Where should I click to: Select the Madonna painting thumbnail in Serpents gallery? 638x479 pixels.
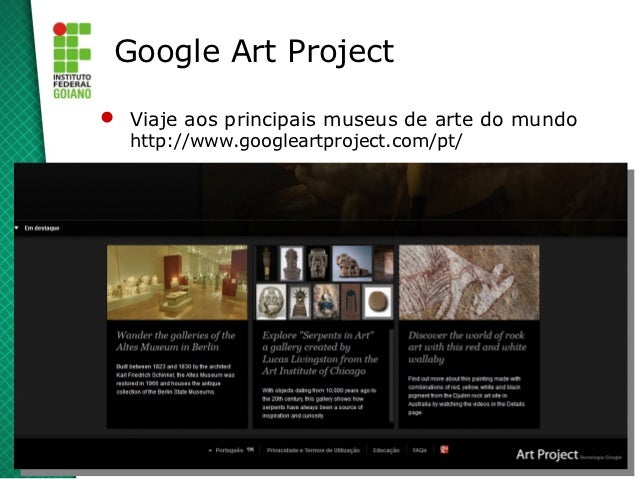[326, 302]
